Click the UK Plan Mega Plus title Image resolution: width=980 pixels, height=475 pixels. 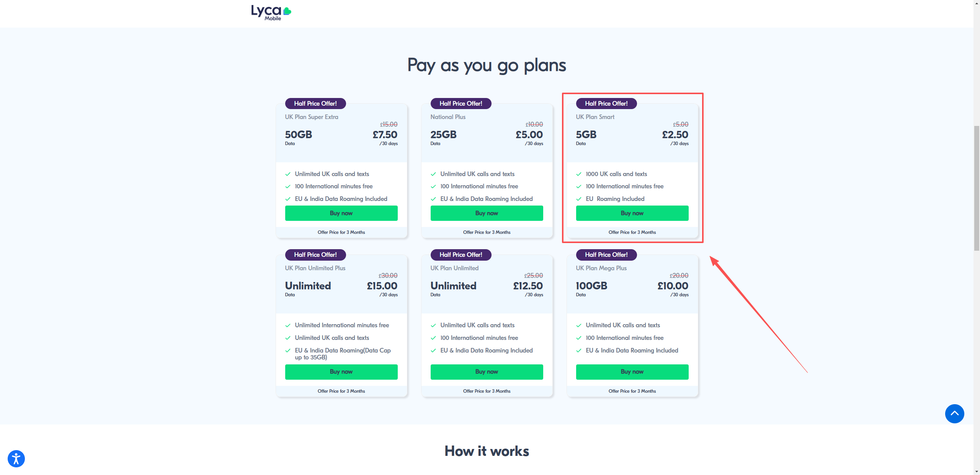pos(601,268)
